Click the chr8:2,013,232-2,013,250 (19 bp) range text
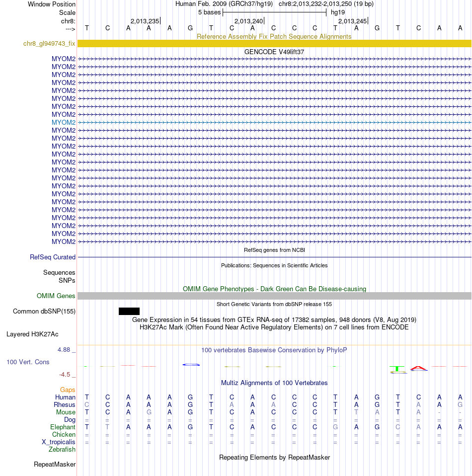The width and height of the screenshot is (472, 476). point(326,4)
